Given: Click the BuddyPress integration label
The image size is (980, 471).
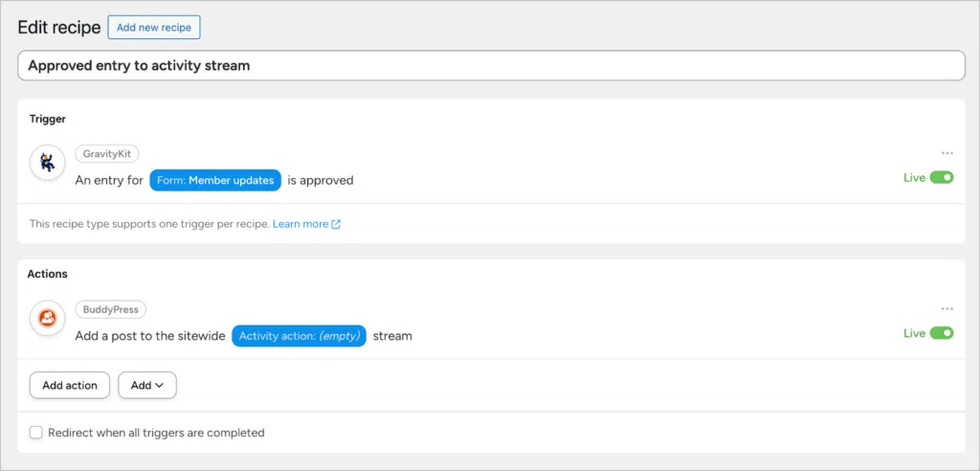Looking at the screenshot, I should point(111,309).
